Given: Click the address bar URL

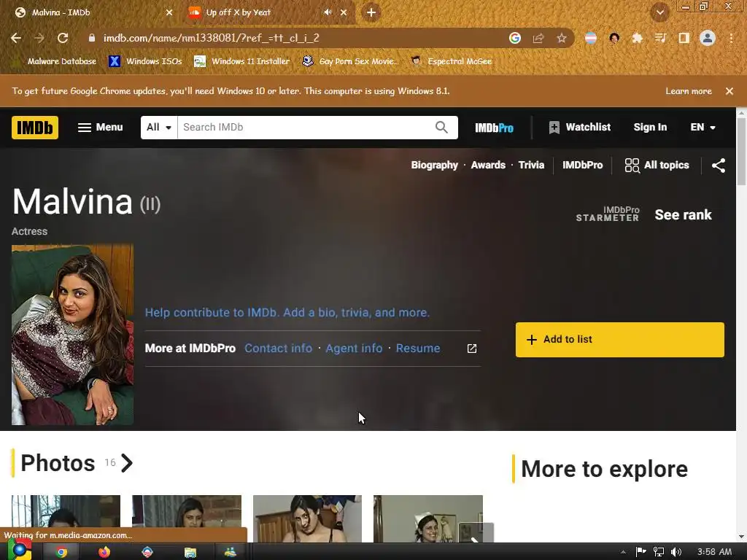Looking at the screenshot, I should [x=211, y=38].
